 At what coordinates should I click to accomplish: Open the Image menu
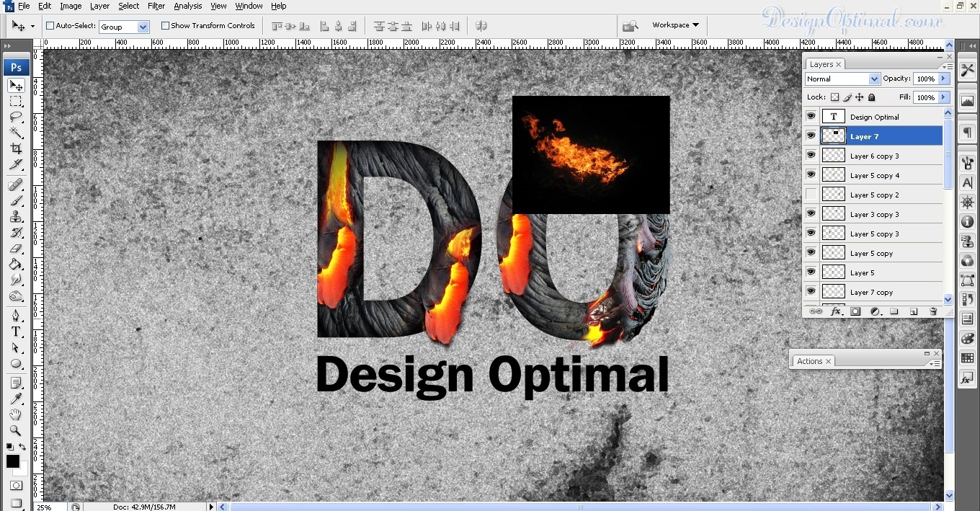coord(71,6)
